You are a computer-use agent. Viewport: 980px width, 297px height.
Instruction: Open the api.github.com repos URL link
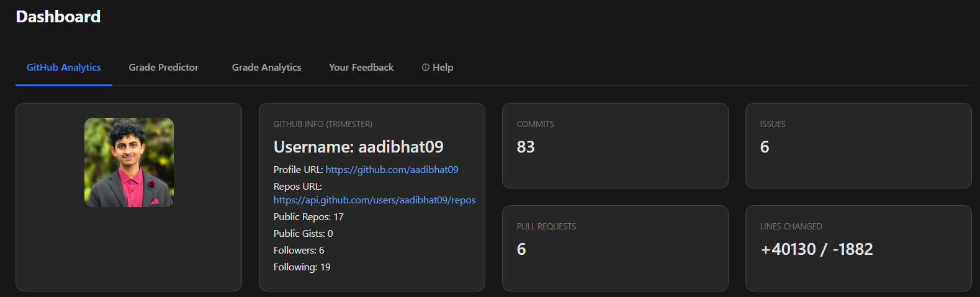tap(374, 200)
